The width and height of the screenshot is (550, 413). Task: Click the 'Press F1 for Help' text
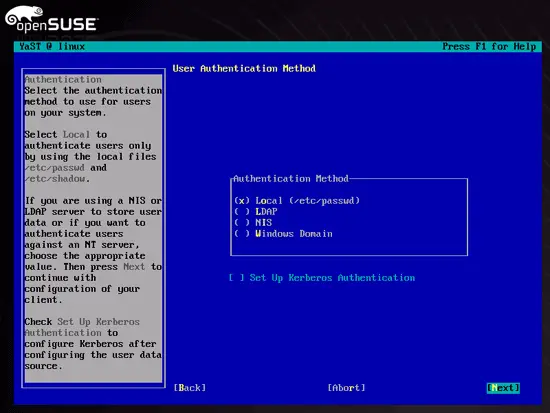pos(489,47)
